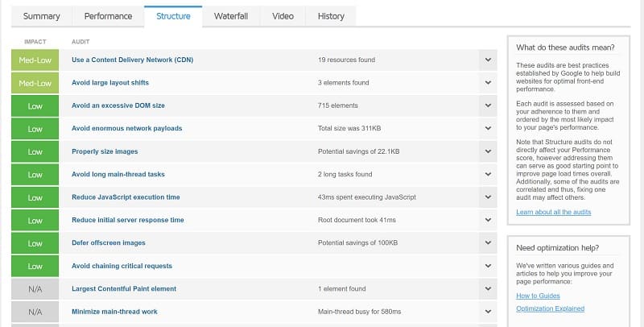Go to the Video tab
Viewport: 644px width, 327px height.
(283, 16)
